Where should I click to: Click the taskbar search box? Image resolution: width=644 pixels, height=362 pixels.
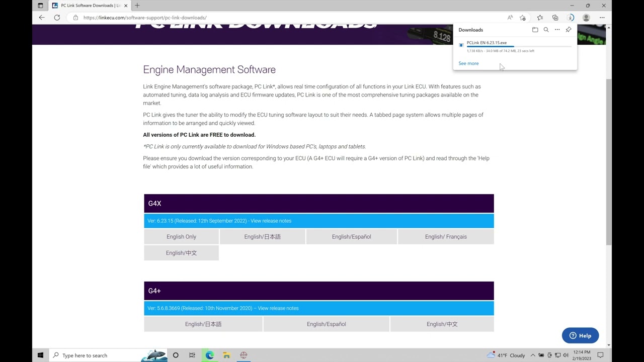(x=108, y=355)
